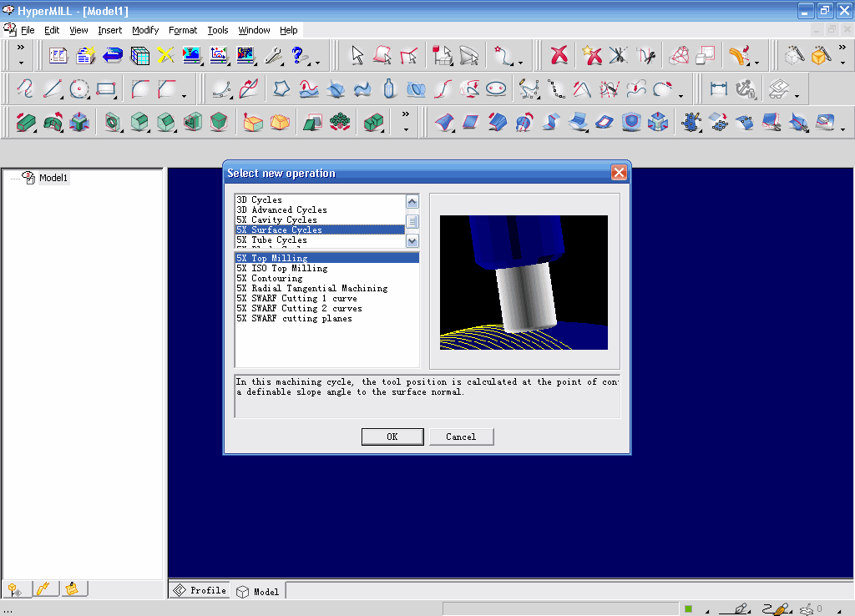The width and height of the screenshot is (855, 616).
Task: Click the ellipse with two points icon
Action: click(x=496, y=88)
